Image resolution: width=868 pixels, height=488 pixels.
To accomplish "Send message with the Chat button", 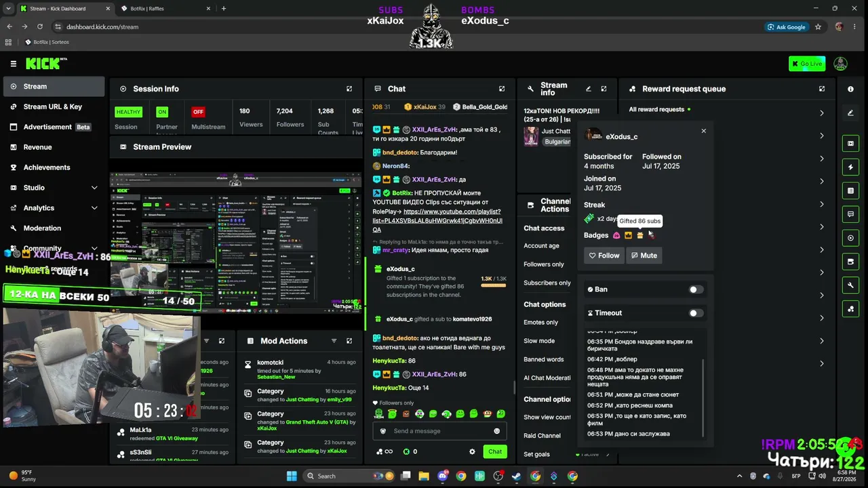I will point(495,451).
